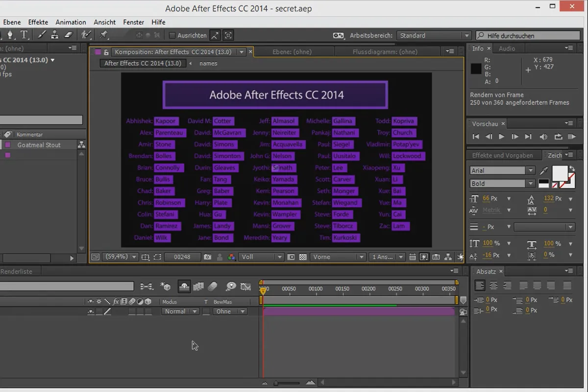Swap fill and stroke colors arrow icon

click(x=571, y=169)
